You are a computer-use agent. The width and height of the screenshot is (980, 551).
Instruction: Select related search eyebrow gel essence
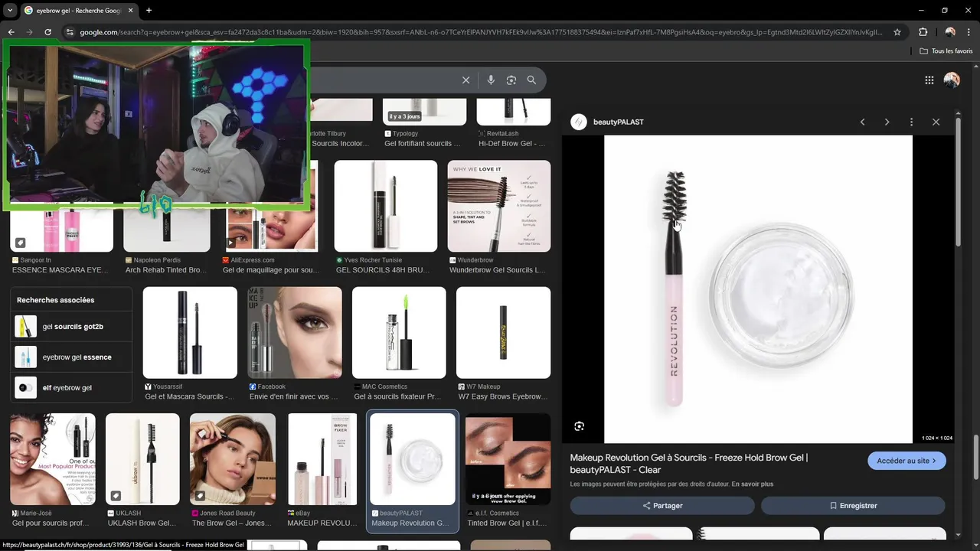[x=71, y=357]
